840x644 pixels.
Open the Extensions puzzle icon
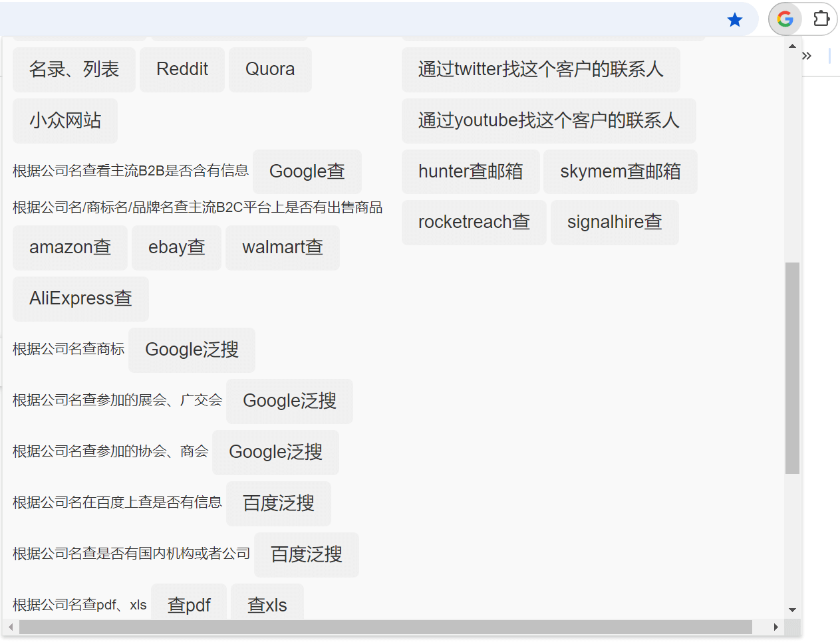click(822, 19)
